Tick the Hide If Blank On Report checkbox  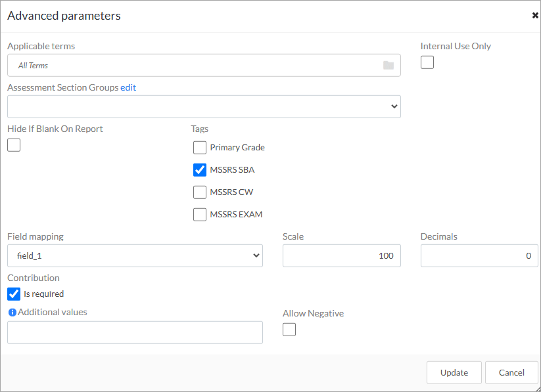coord(14,145)
